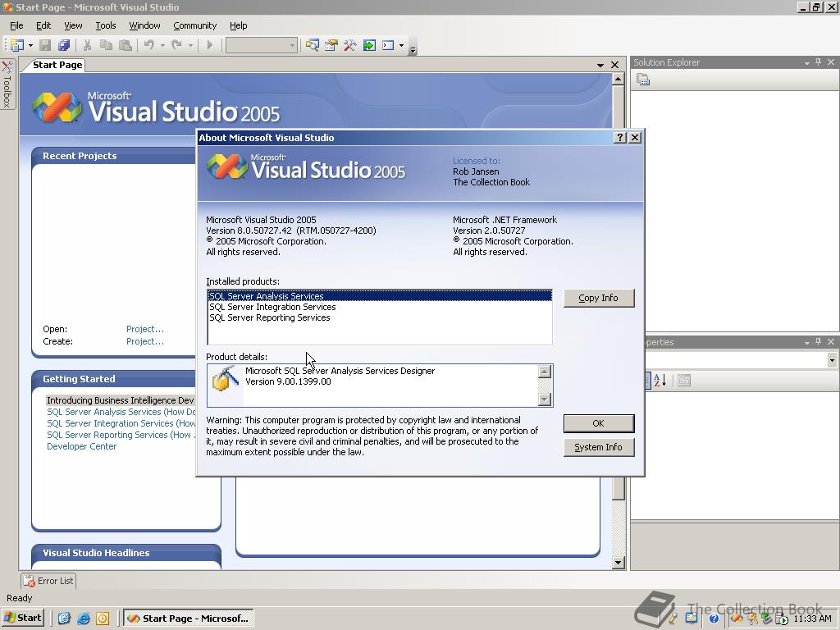Open the View menu
This screenshot has height=630, width=840.
(x=73, y=25)
